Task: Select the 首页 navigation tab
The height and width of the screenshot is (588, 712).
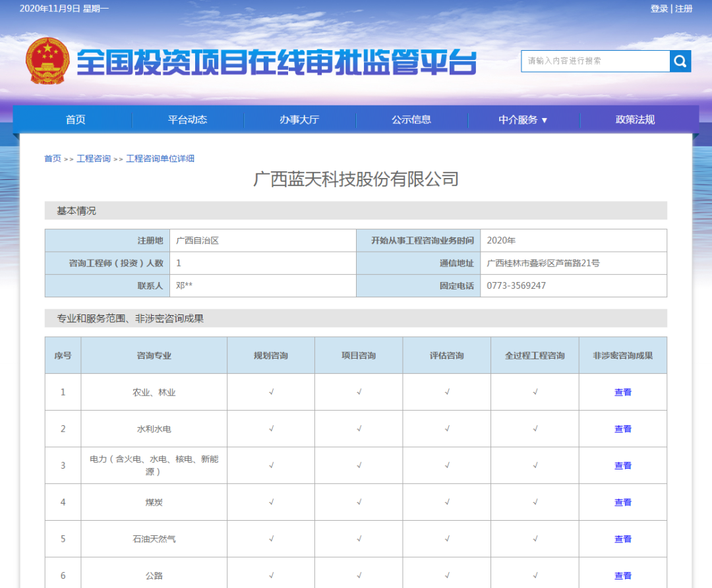Action: pos(75,119)
